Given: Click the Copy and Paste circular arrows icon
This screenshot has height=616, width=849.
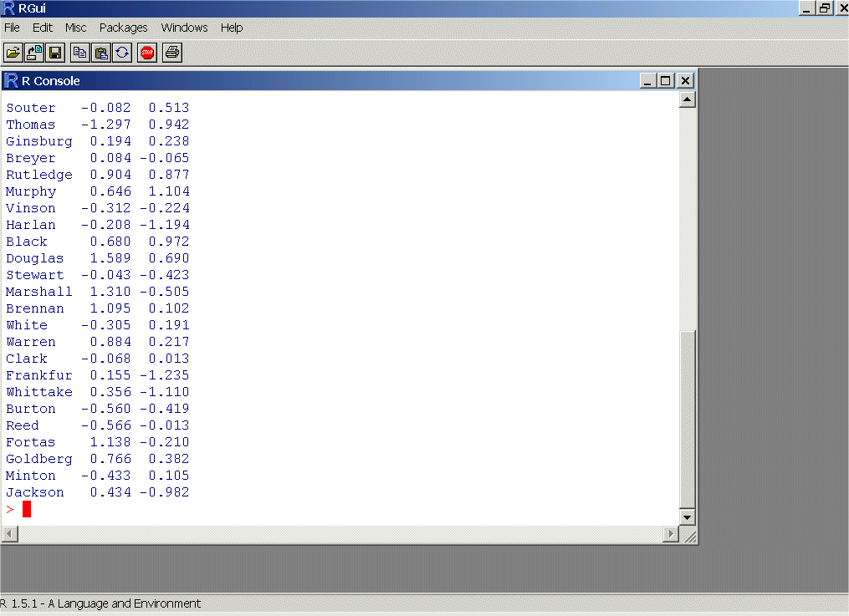Looking at the screenshot, I should point(122,53).
